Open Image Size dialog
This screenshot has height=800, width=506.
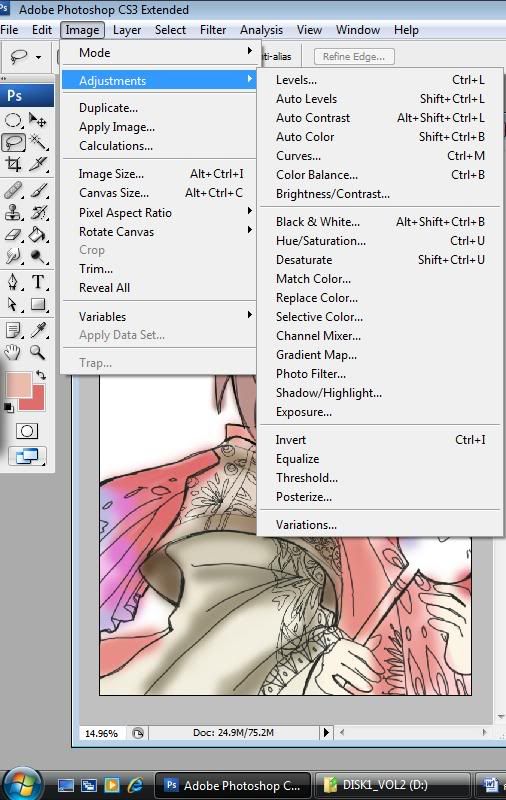159,174
